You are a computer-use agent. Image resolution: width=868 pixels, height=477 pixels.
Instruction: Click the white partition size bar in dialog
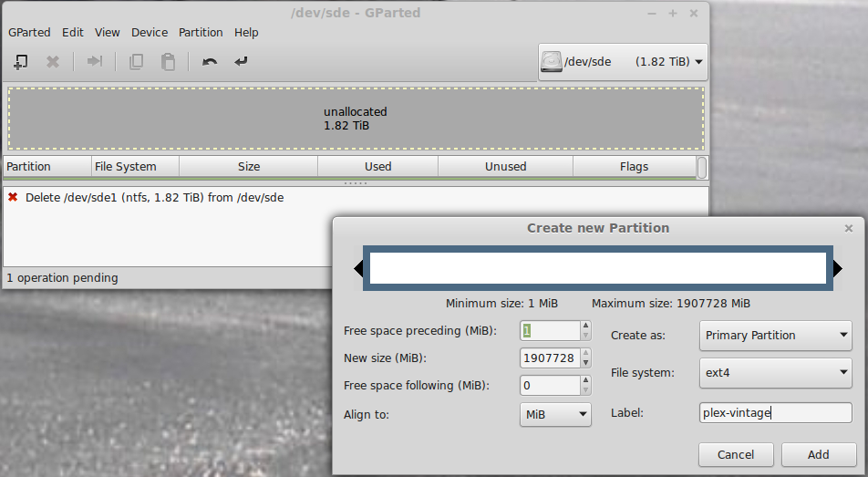click(x=598, y=268)
